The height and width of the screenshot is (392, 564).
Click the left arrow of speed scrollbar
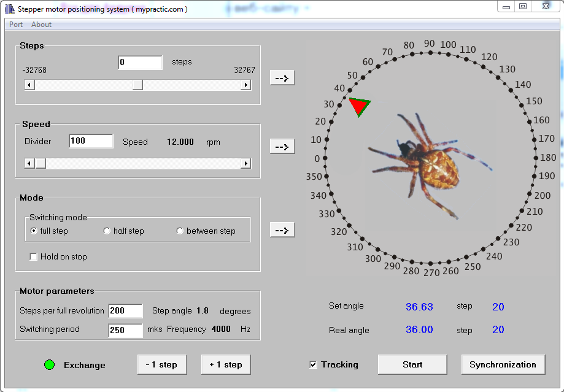29,163
